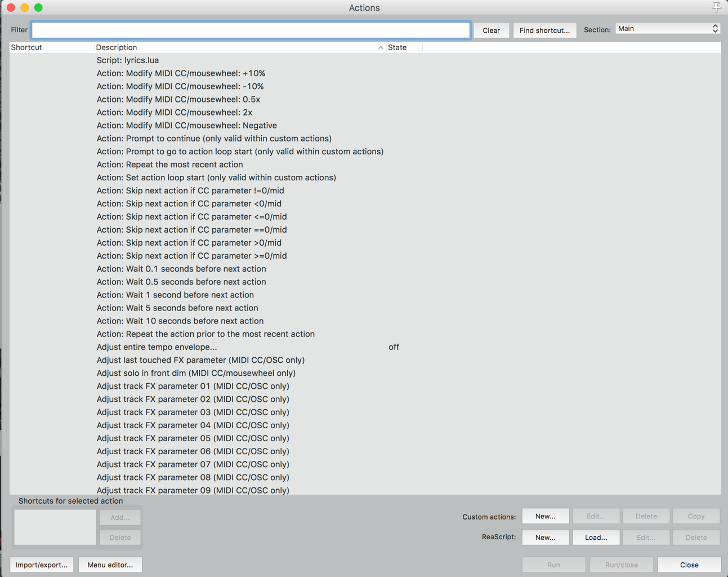
Task: Select 'Adjust track FX parameter 08' action
Action: pyautogui.click(x=365, y=477)
